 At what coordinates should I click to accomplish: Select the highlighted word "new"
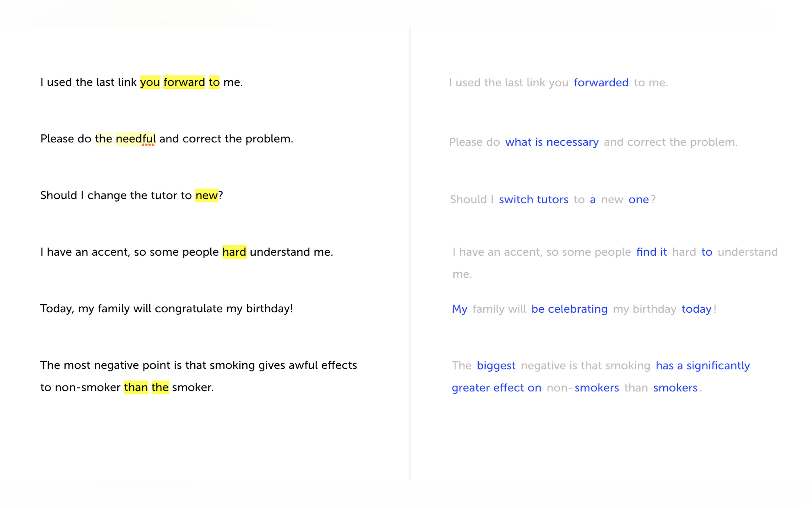[207, 195]
